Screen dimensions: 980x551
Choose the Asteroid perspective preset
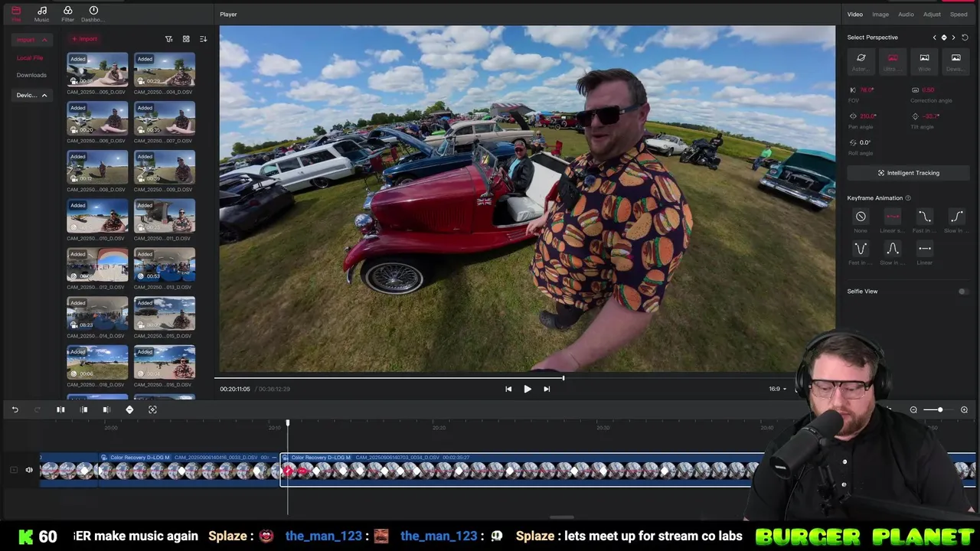(x=861, y=60)
